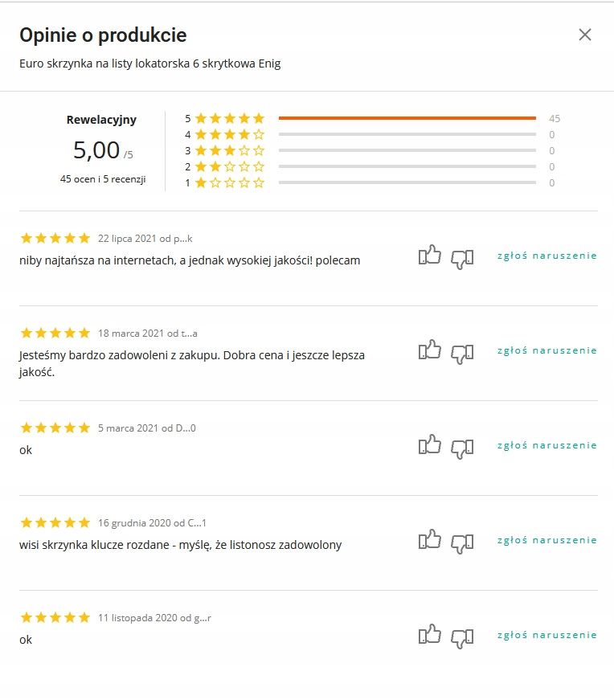Dislike the 18 marca 2021 review
The image size is (614, 700).
[462, 353]
